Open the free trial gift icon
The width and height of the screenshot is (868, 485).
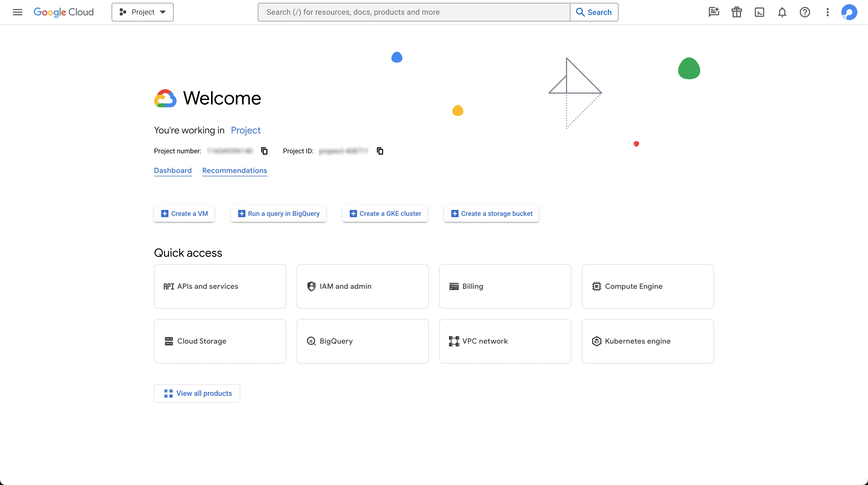[737, 12]
